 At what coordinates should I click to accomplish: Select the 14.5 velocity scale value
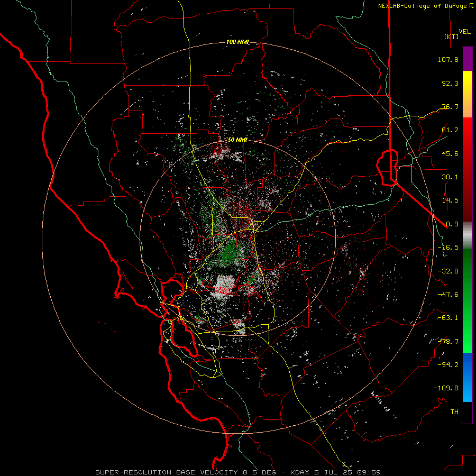[450, 200]
